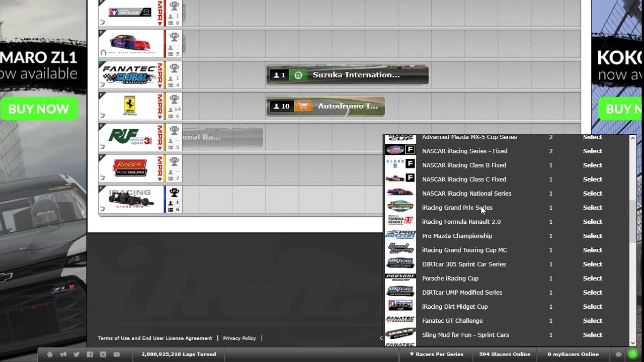The image size is (644, 362).
Task: Click trophy icon in Ferrari Challenge row
Action: 174,99
